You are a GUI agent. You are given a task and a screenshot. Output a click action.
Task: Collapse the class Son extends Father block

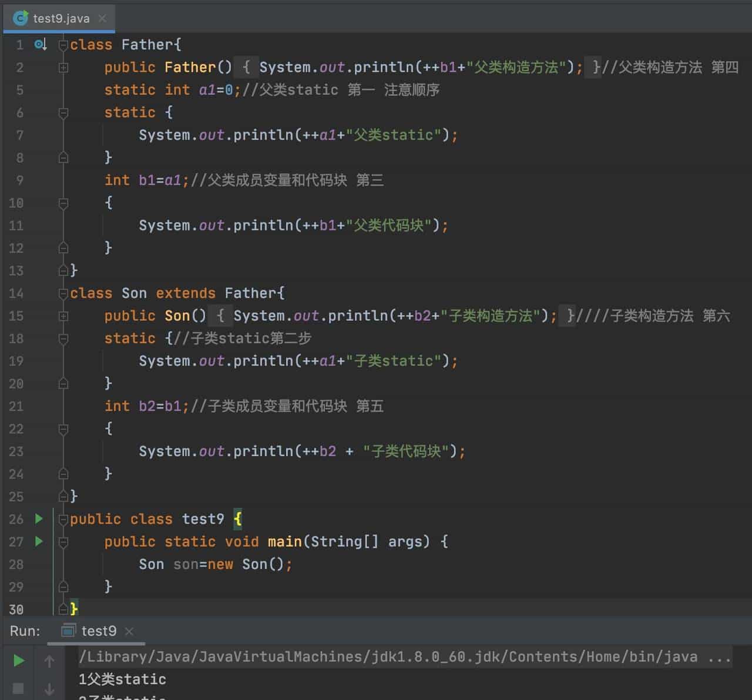(63, 293)
